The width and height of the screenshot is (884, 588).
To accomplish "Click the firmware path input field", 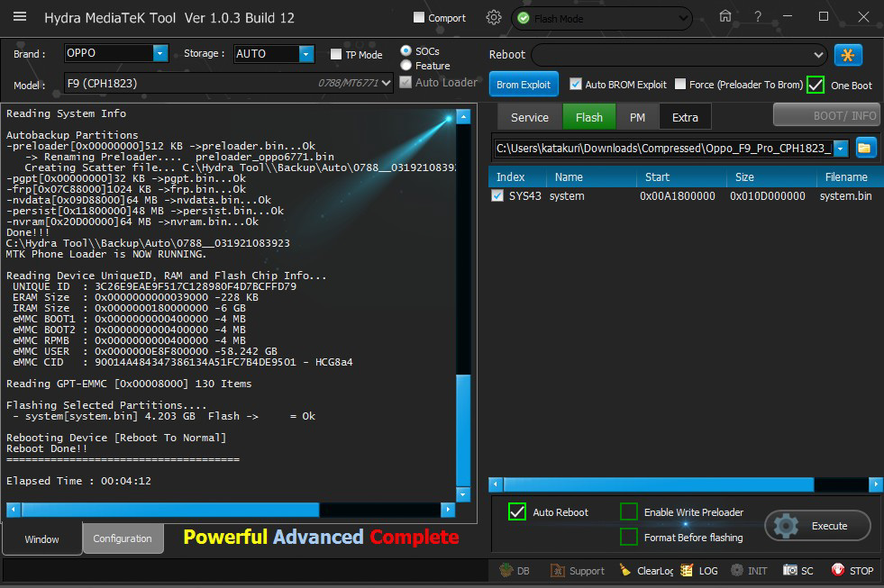I will [x=663, y=149].
